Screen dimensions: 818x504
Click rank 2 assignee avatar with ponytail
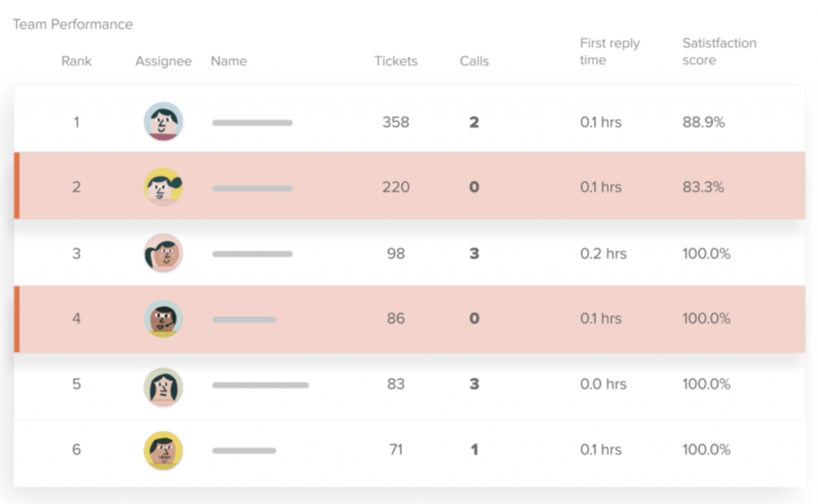point(163,187)
